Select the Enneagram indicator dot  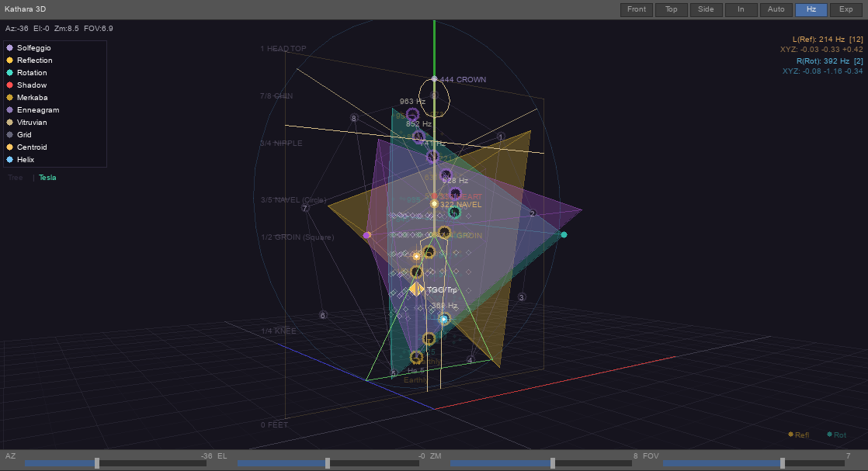8,109
